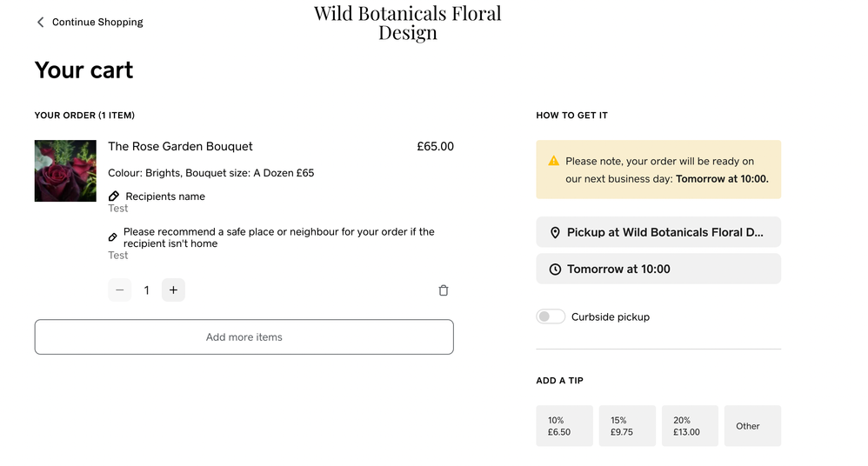
Task: Click the clock icon for pickup time
Action: [555, 270]
